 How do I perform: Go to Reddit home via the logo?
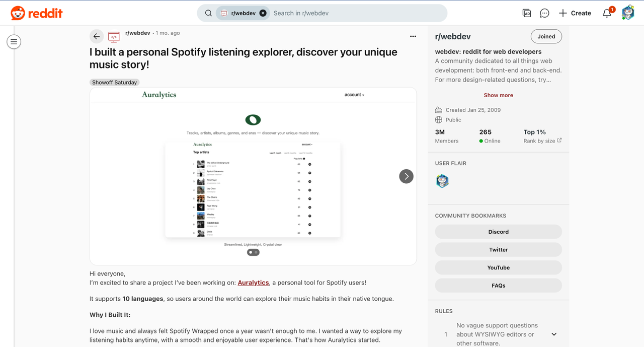pos(37,13)
